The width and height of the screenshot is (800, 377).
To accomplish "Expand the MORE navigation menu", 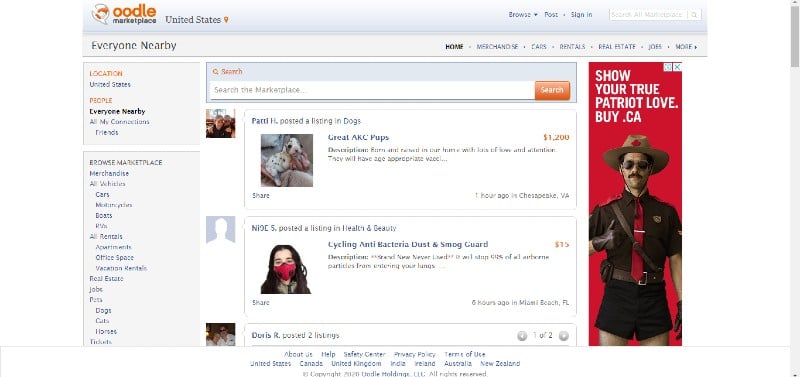I will click(x=686, y=46).
